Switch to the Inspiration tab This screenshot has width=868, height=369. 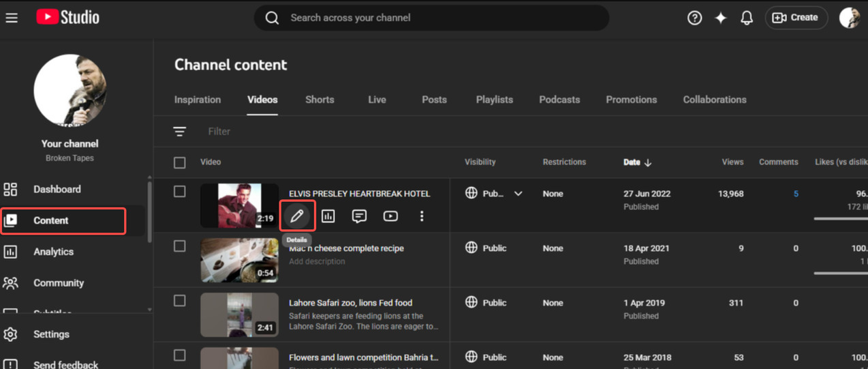(x=198, y=100)
